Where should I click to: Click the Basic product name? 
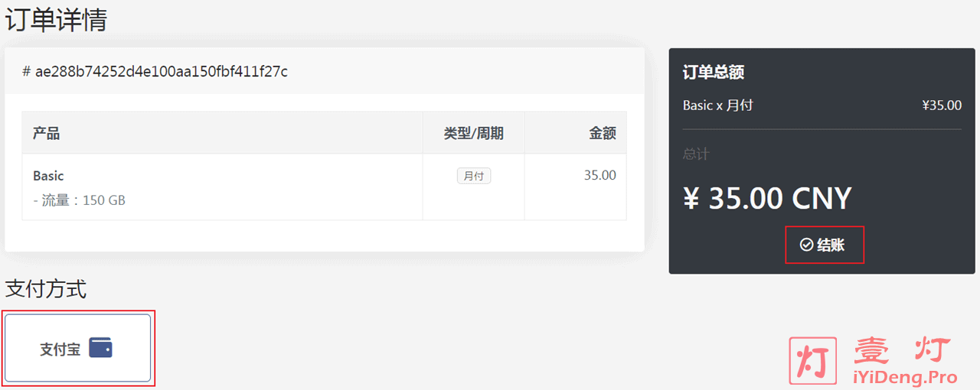coord(48,176)
